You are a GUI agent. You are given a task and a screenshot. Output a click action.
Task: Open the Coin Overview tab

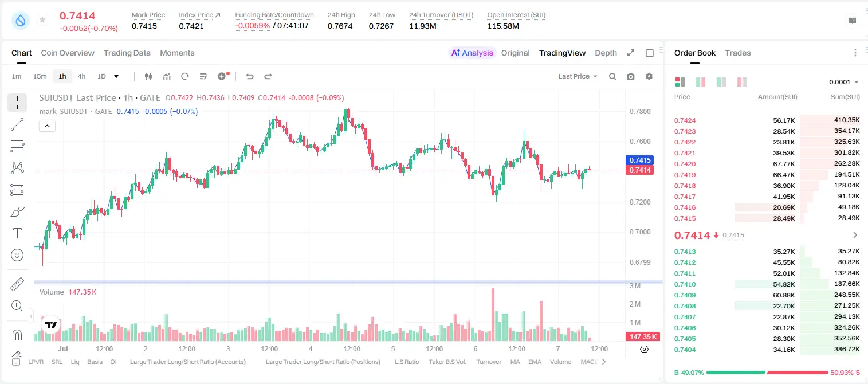tap(68, 53)
